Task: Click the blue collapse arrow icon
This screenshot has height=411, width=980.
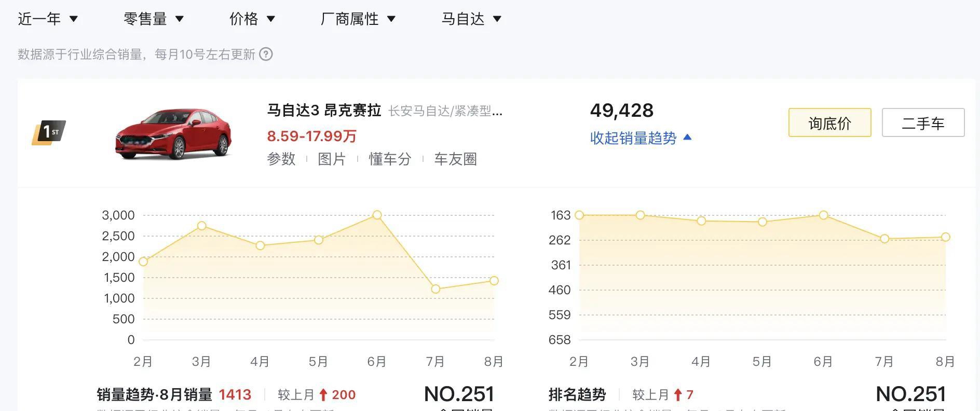Action: click(x=688, y=138)
